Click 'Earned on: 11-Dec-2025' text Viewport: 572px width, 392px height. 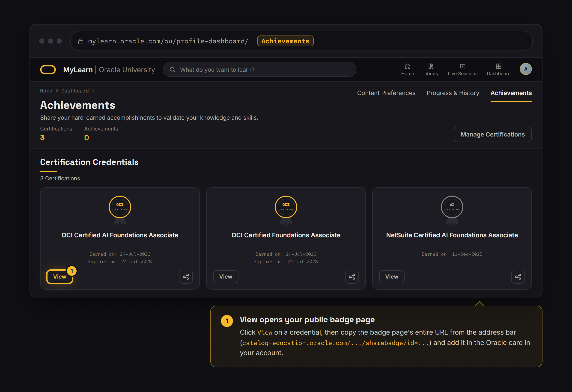tap(452, 254)
